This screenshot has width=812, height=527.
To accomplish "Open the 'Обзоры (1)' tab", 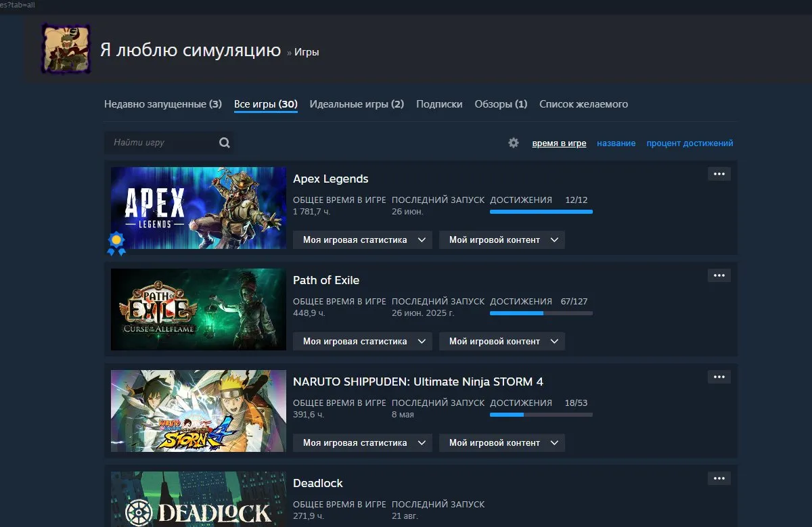I will [x=501, y=104].
